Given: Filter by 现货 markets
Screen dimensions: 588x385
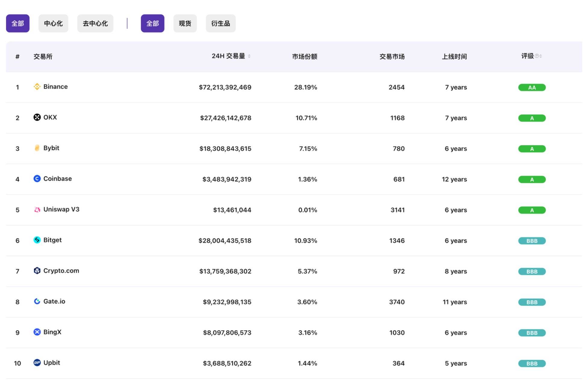Looking at the screenshot, I should pos(185,23).
